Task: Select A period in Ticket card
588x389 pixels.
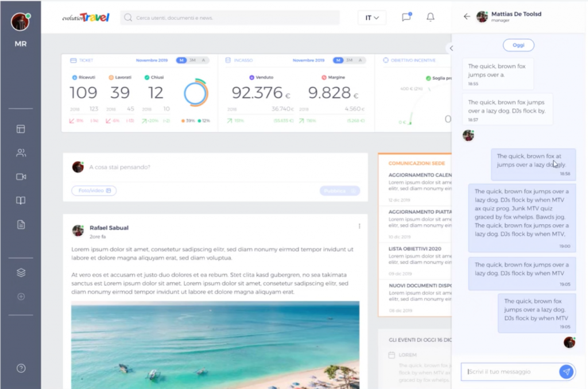Action: pos(204,60)
